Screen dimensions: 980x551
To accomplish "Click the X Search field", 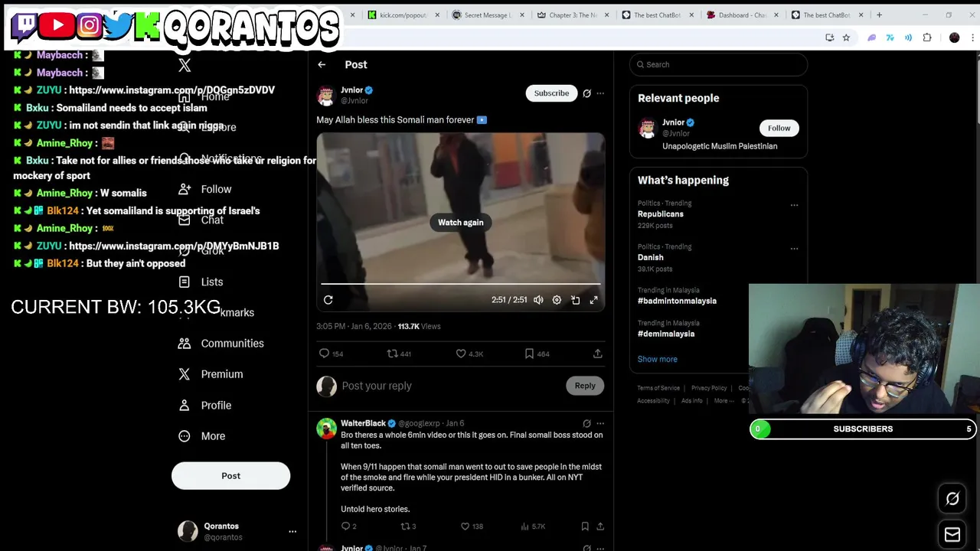I will tap(718, 64).
